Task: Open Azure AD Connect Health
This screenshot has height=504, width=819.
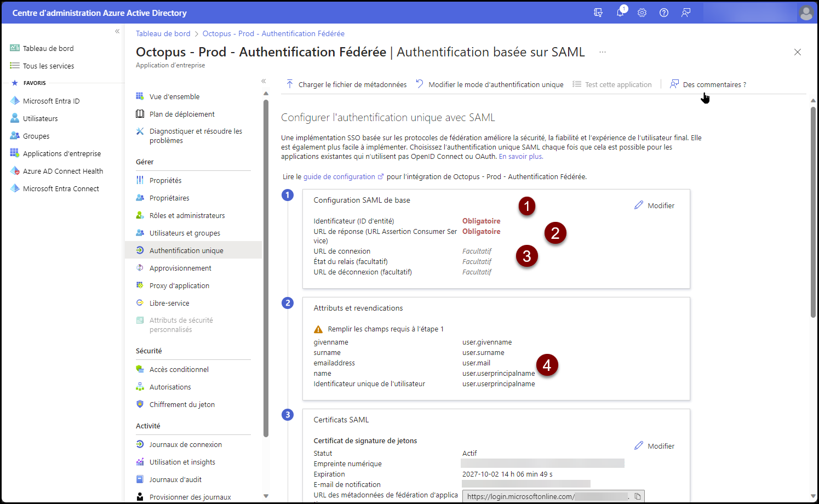Action: click(56, 171)
